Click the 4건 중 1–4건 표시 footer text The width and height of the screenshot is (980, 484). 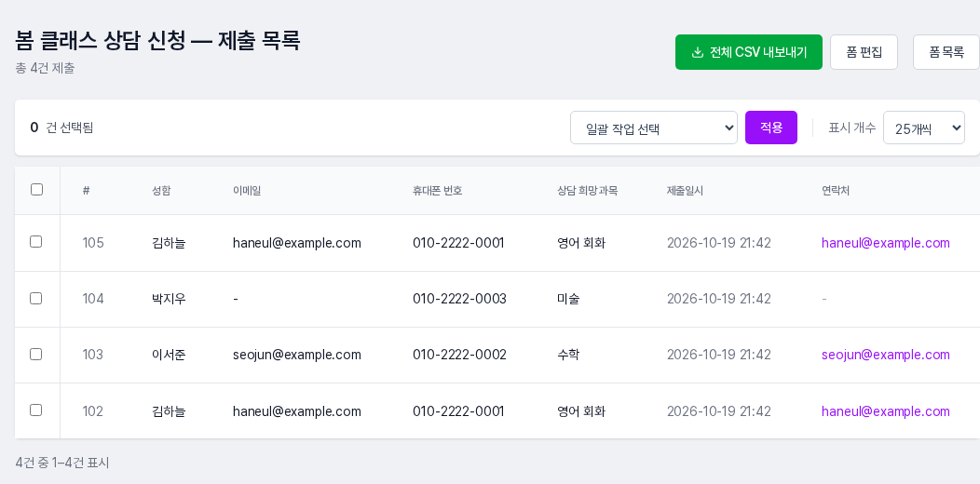point(62,463)
